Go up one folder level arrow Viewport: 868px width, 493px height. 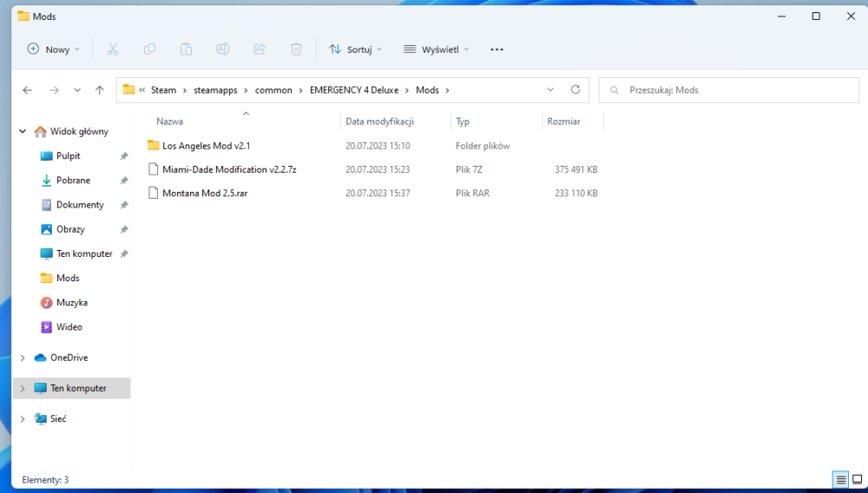tap(100, 90)
